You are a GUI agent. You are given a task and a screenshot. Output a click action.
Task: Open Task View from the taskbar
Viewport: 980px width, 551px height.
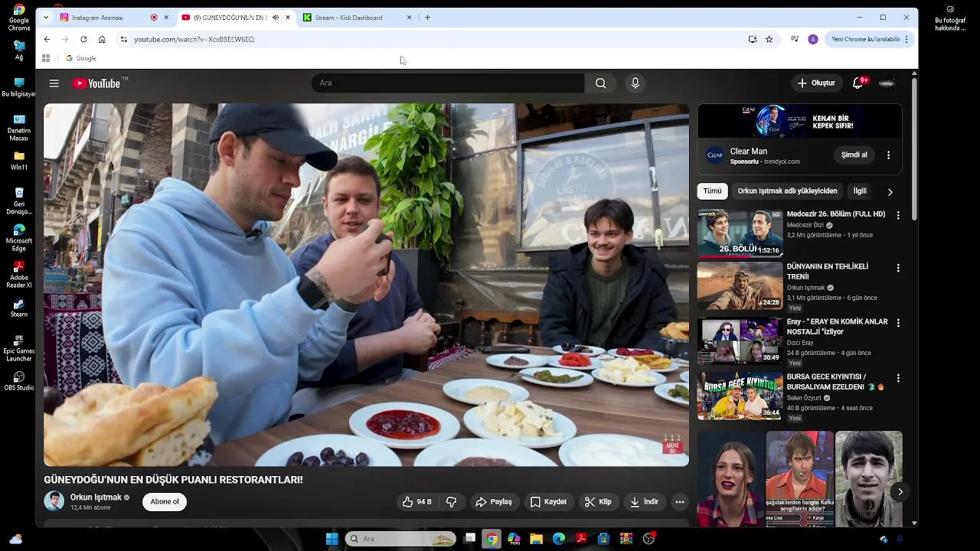click(x=469, y=539)
